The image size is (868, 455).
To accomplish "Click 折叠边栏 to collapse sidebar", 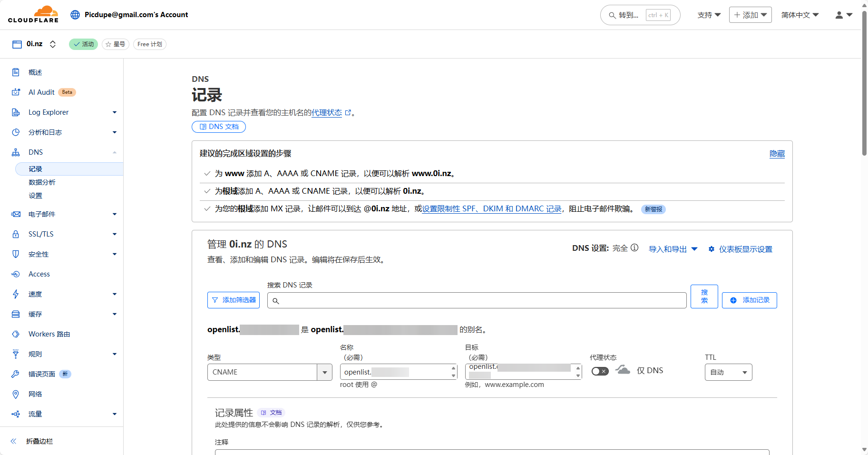I will (x=39, y=441).
